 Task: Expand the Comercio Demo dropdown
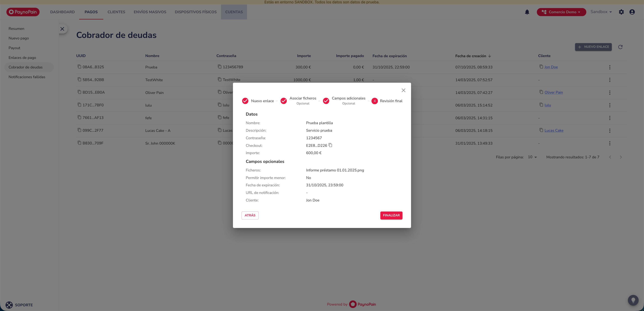pyautogui.click(x=561, y=12)
